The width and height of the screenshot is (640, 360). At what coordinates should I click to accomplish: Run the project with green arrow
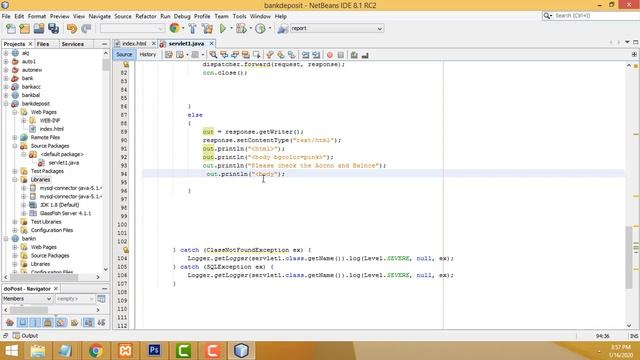pyautogui.click(x=223, y=29)
